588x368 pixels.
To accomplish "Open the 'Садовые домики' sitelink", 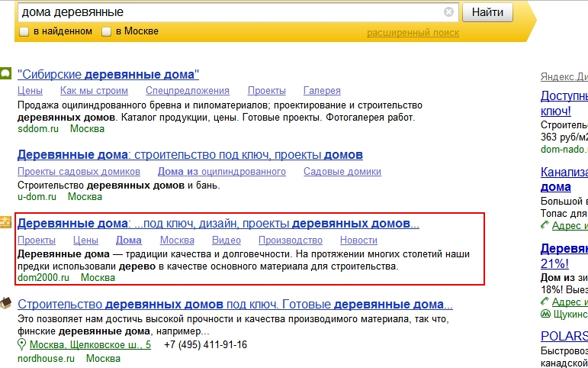I will pyautogui.click(x=342, y=172).
